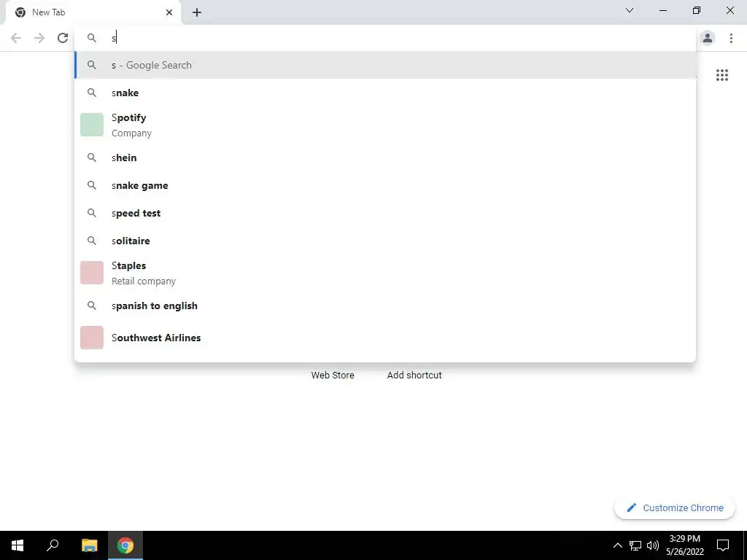The width and height of the screenshot is (747, 560).
Task: Choose the 's - Google Search' suggestion
Action: point(385,65)
